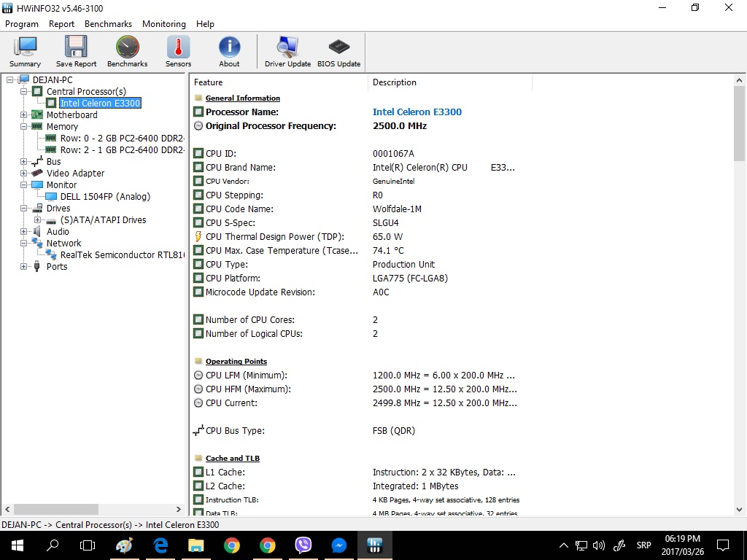The image size is (747, 560).
Task: Expand the Video Adapter node
Action: point(24,174)
